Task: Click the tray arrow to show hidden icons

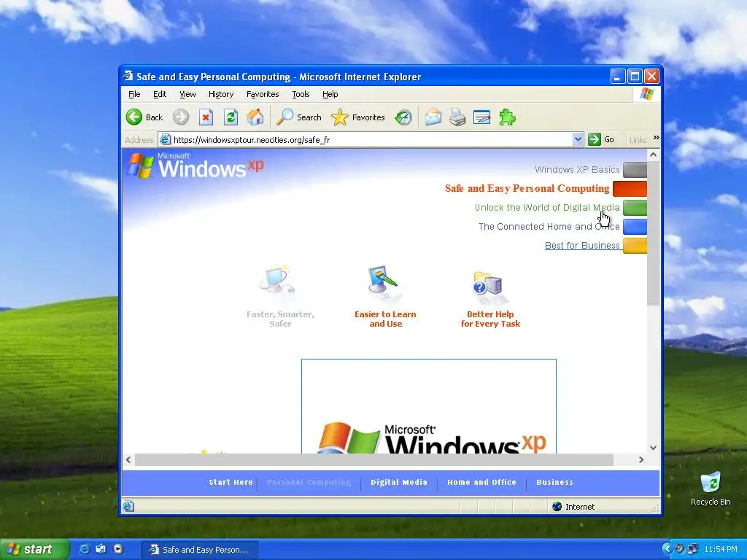Action: click(667, 549)
